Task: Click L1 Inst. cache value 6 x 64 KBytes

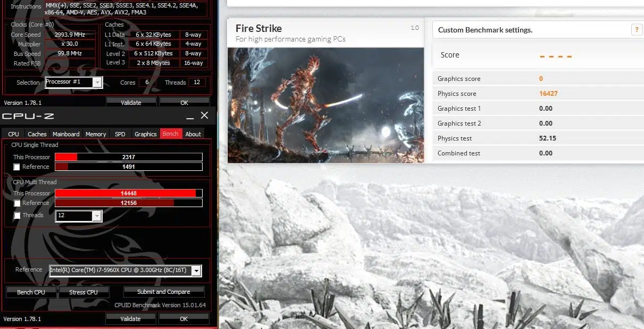Action: [153, 44]
